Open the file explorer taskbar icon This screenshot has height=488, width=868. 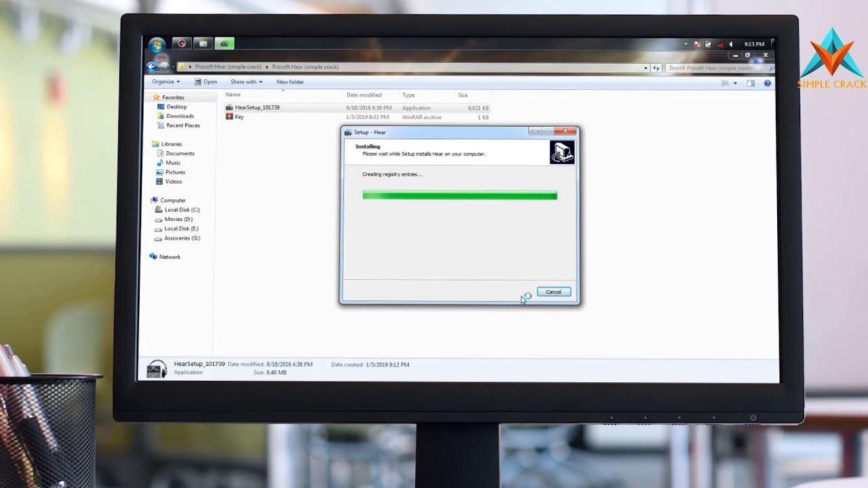click(x=203, y=43)
